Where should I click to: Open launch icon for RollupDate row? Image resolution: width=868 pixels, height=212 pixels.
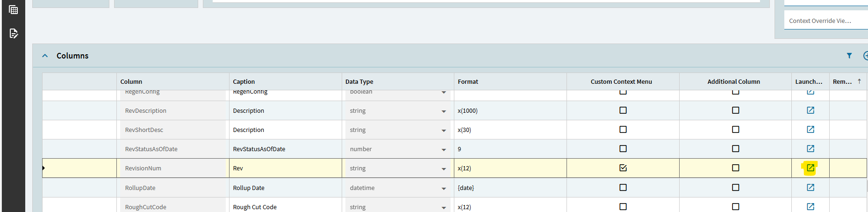(811, 188)
